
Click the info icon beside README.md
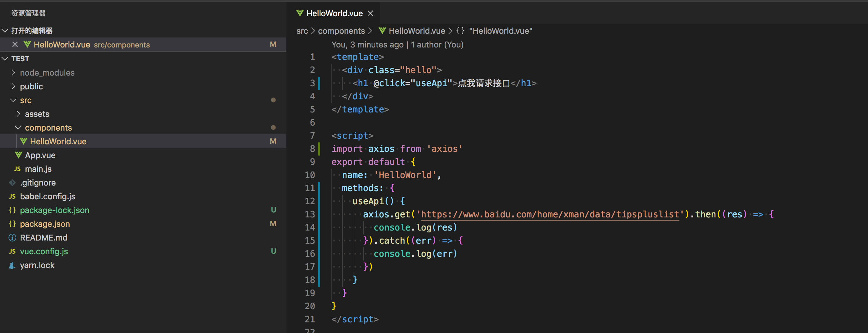[x=13, y=238]
